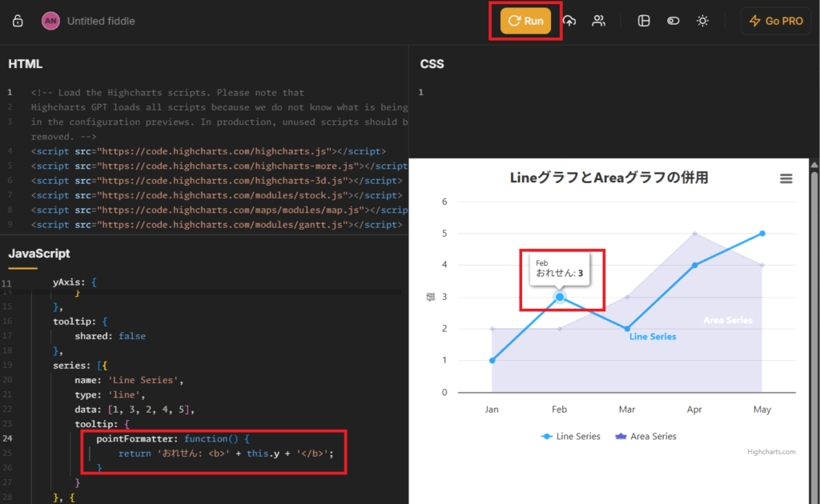Toggle the switch icon in top toolbar

click(x=673, y=21)
